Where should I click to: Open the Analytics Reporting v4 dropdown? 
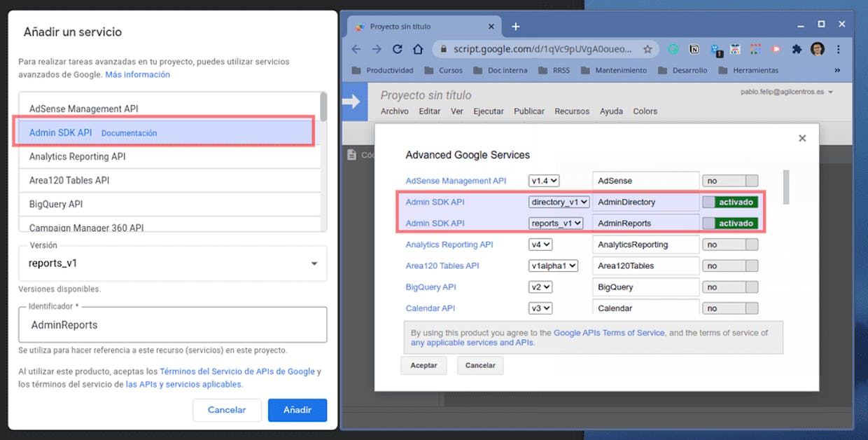[540, 245]
